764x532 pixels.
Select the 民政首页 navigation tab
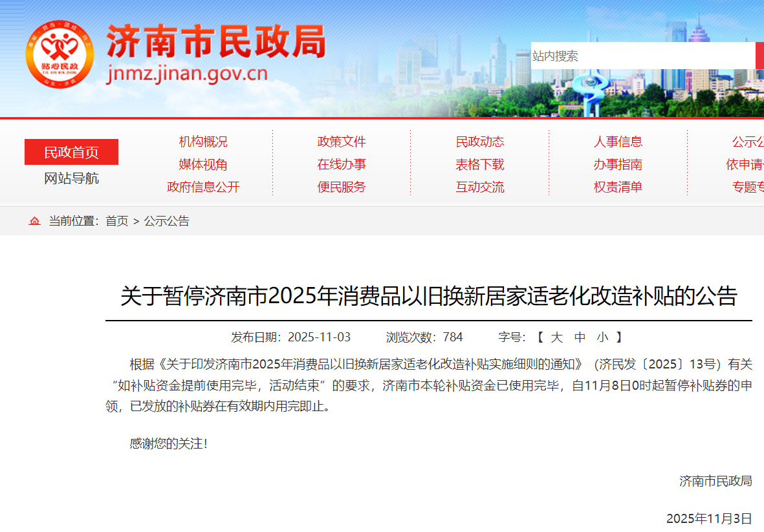pyautogui.click(x=71, y=151)
